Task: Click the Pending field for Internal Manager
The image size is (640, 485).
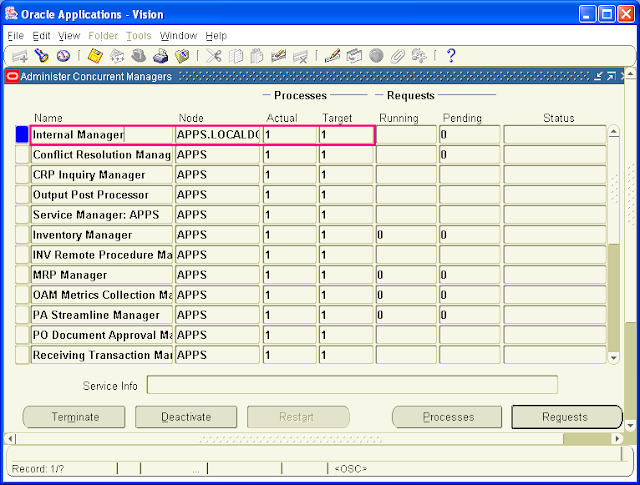Action: 469,135
